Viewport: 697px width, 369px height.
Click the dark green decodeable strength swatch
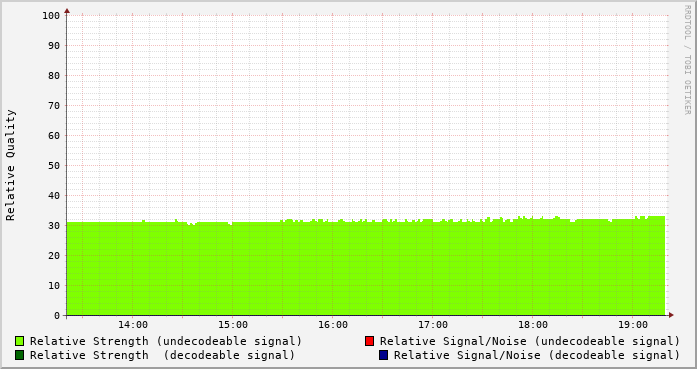coord(20,355)
